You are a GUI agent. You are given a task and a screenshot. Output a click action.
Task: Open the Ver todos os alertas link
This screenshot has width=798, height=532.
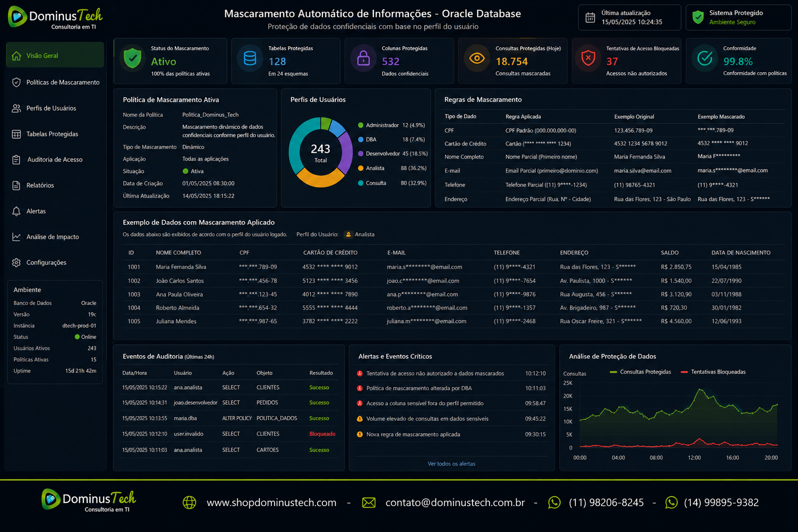pos(451,464)
